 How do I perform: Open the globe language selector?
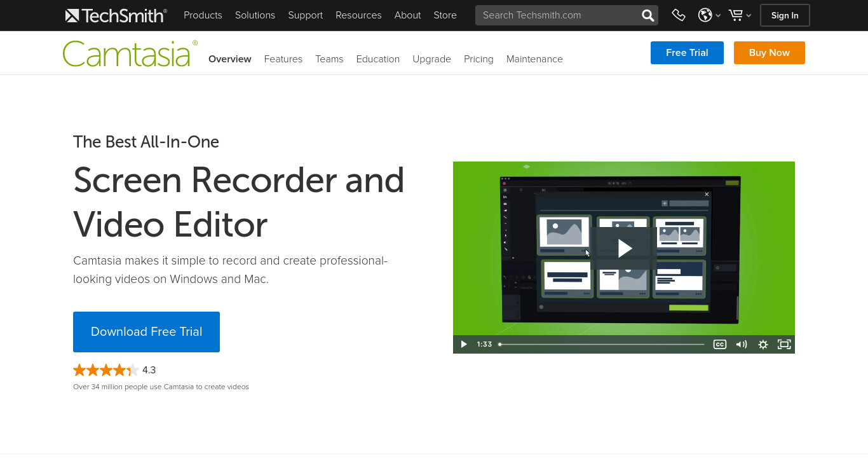coord(709,15)
